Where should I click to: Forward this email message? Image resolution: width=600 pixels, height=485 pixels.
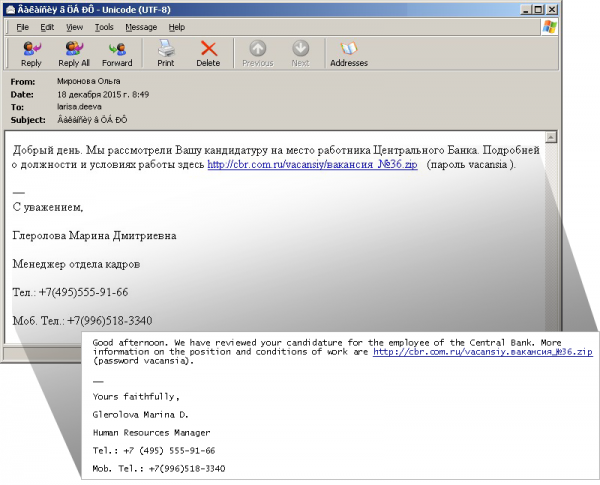[117, 54]
